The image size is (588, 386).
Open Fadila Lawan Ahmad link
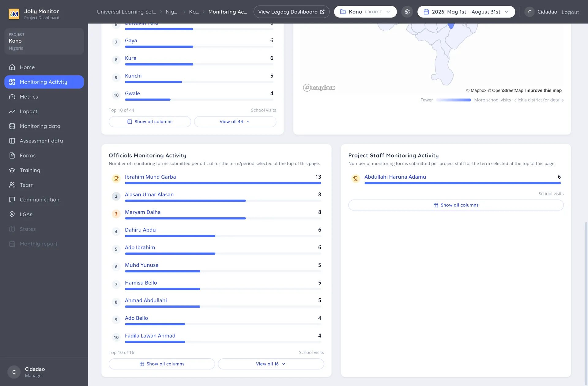[x=150, y=335]
